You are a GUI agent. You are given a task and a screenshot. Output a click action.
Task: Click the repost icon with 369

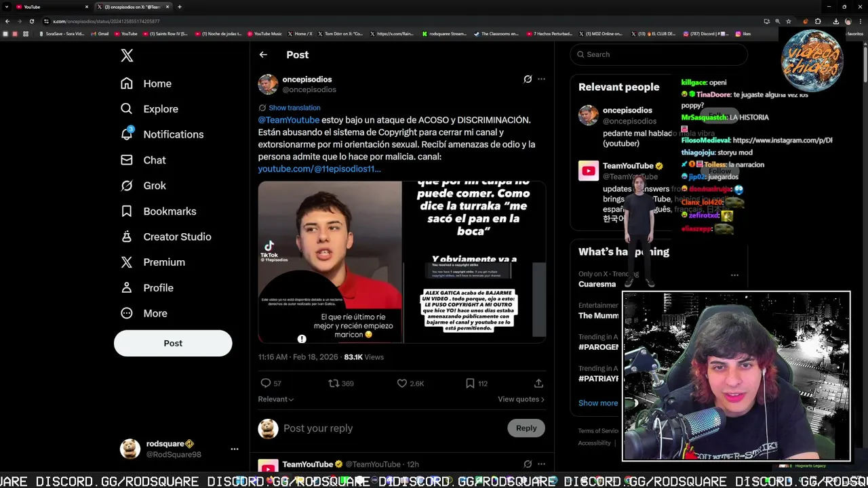(334, 384)
